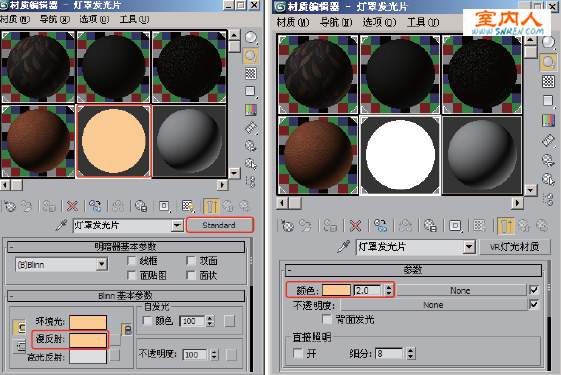This screenshot has height=375, width=561.
Task: Click Show Map in Viewport in Standard editor
Action: tap(187, 206)
